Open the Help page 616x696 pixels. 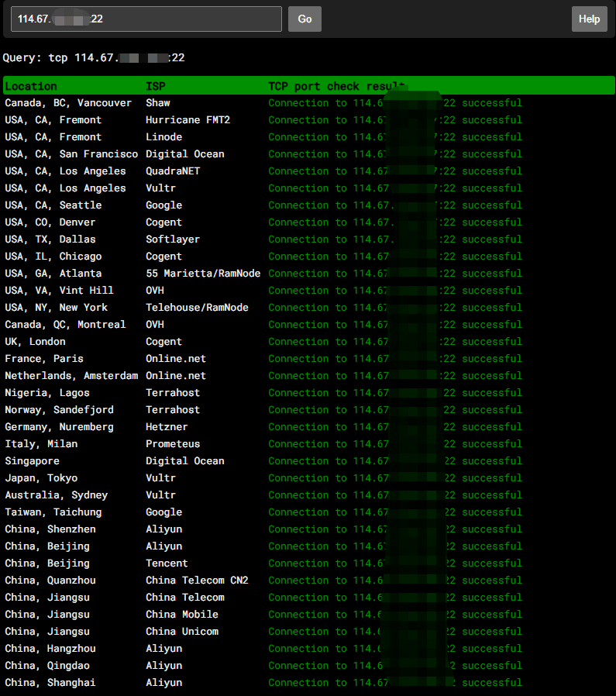[x=589, y=19]
